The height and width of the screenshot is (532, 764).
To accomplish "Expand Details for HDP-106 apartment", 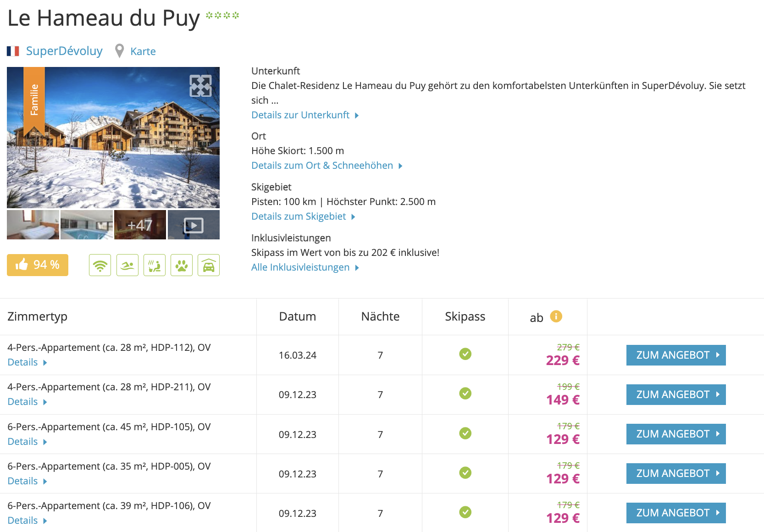I will pyautogui.click(x=27, y=521).
